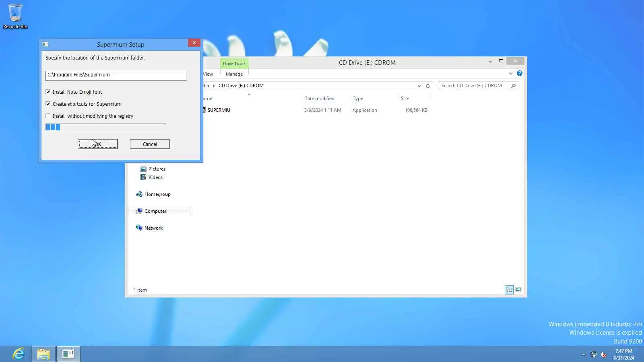Minimize the CD Drive Explorer window
This screenshot has width=644, height=362.
coord(490,61)
